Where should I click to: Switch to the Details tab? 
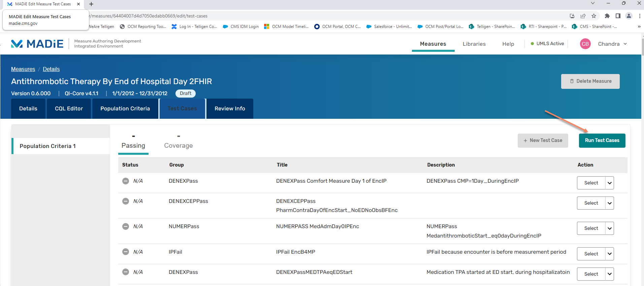coord(28,109)
